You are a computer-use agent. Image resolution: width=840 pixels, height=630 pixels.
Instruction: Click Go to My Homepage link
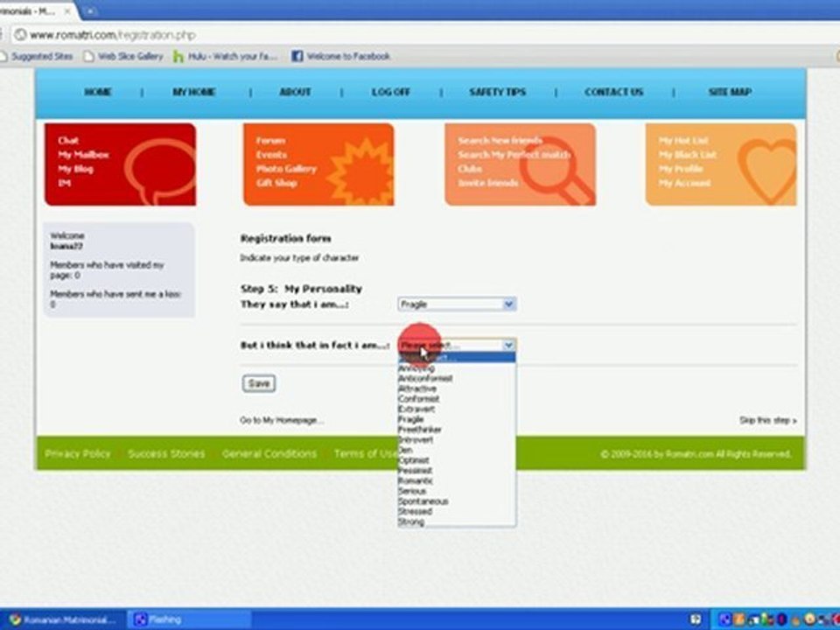[281, 421]
